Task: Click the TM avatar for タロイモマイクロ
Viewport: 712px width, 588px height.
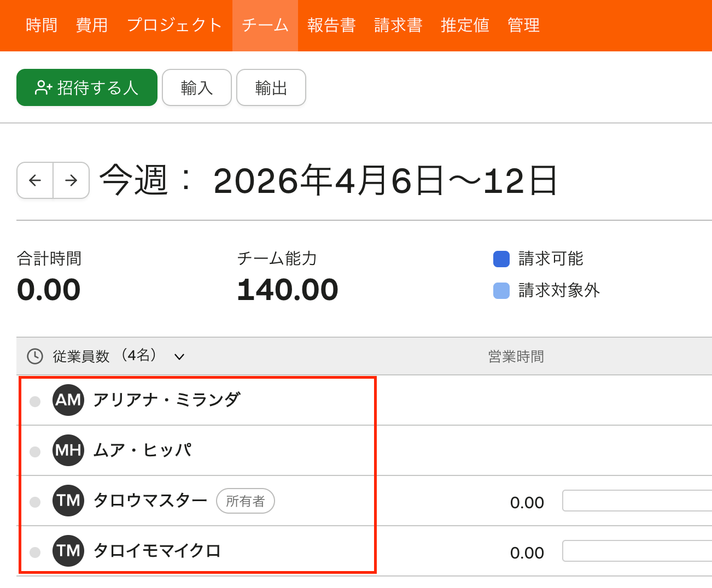Action: coord(68,551)
